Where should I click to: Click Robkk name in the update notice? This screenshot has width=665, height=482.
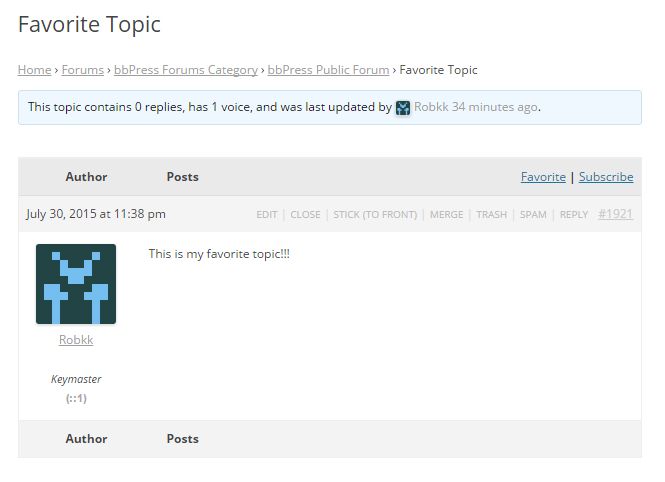point(431,107)
